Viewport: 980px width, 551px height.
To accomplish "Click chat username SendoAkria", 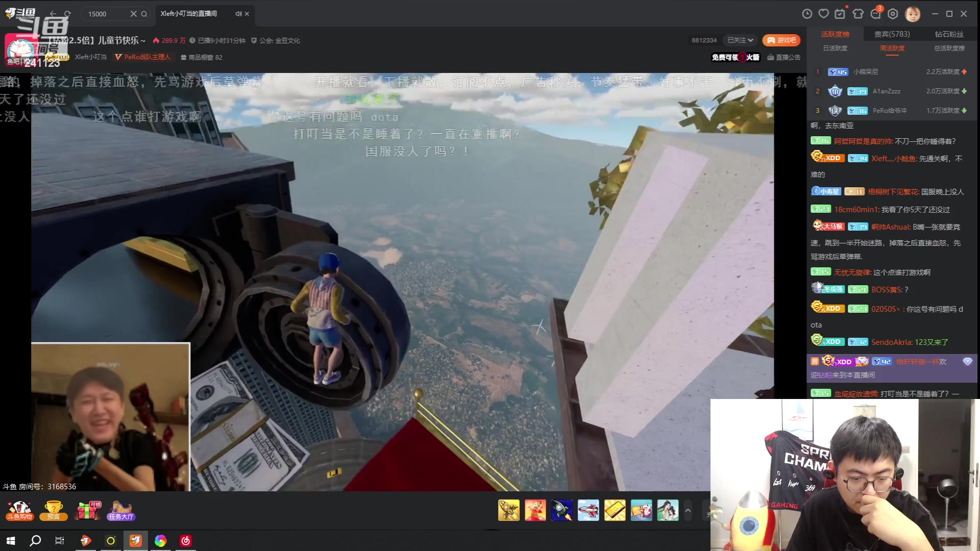I will point(892,342).
